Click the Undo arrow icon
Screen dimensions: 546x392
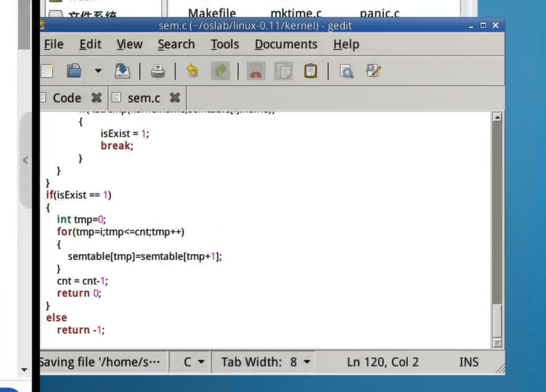(192, 71)
